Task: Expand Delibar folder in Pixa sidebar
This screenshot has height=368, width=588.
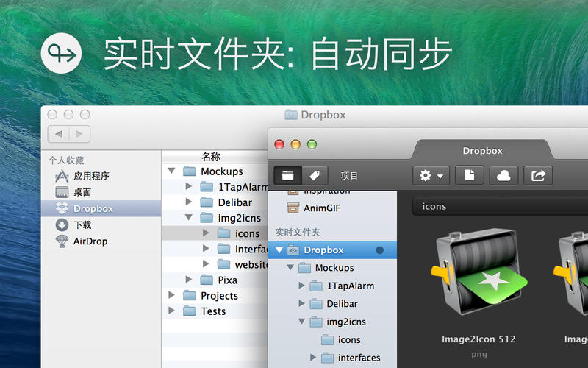Action: point(301,303)
